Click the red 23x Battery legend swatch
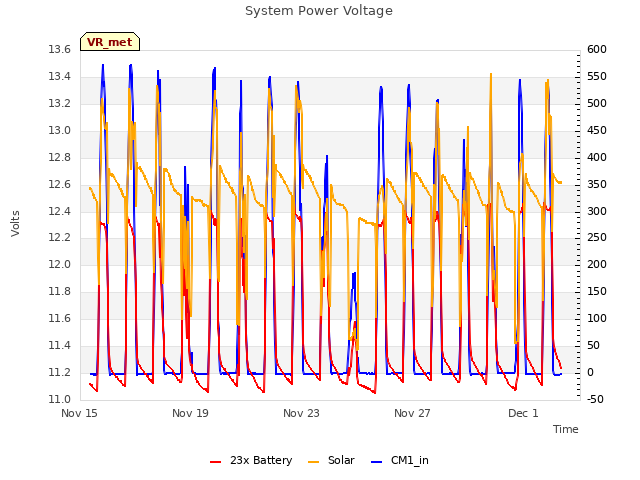This screenshot has width=640, height=480. click(215, 462)
